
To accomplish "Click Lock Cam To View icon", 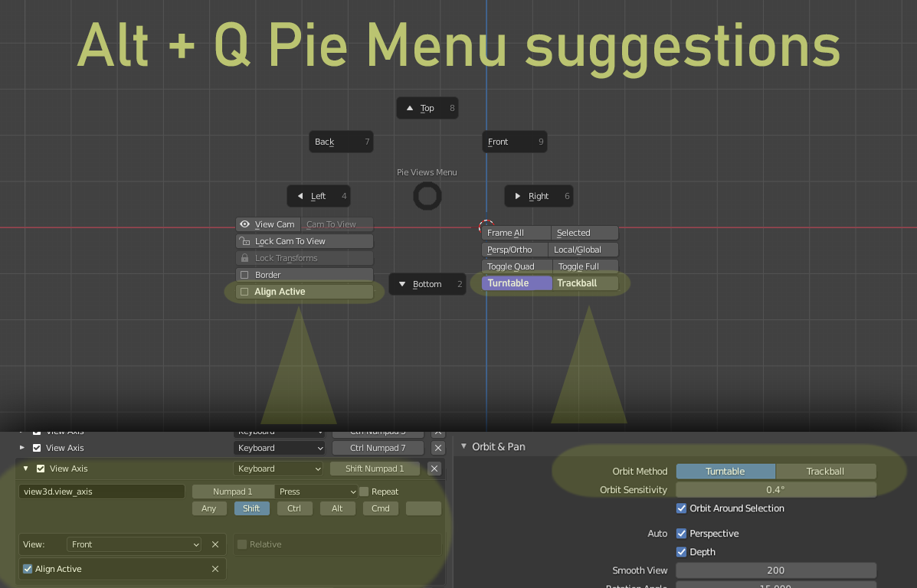I will pyautogui.click(x=244, y=241).
